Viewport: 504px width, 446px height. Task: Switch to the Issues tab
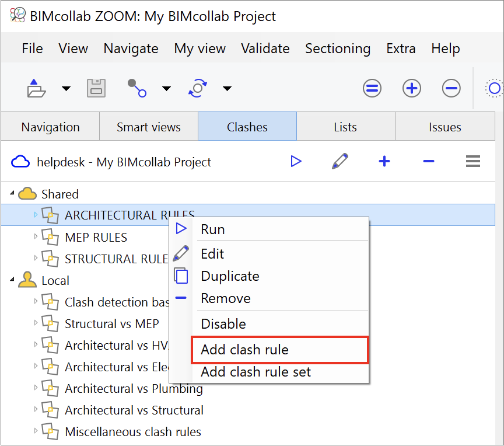pyautogui.click(x=445, y=126)
